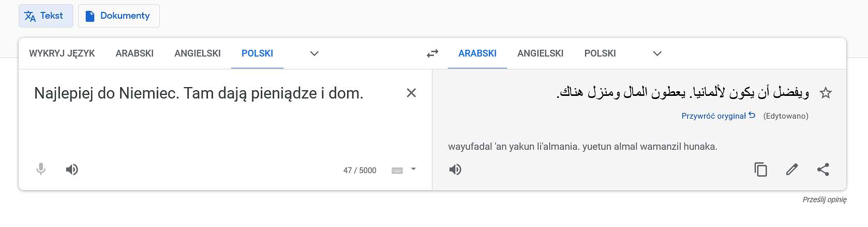Viewport: 868px width, 227px height.
Task: Save translation with star icon
Action: tap(826, 93)
